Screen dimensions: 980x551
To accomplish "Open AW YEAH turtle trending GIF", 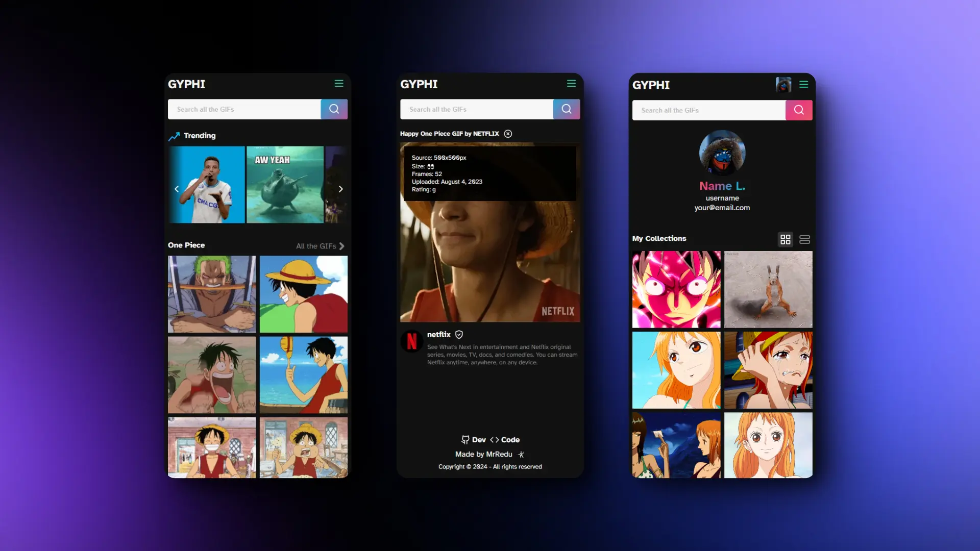I will (285, 185).
